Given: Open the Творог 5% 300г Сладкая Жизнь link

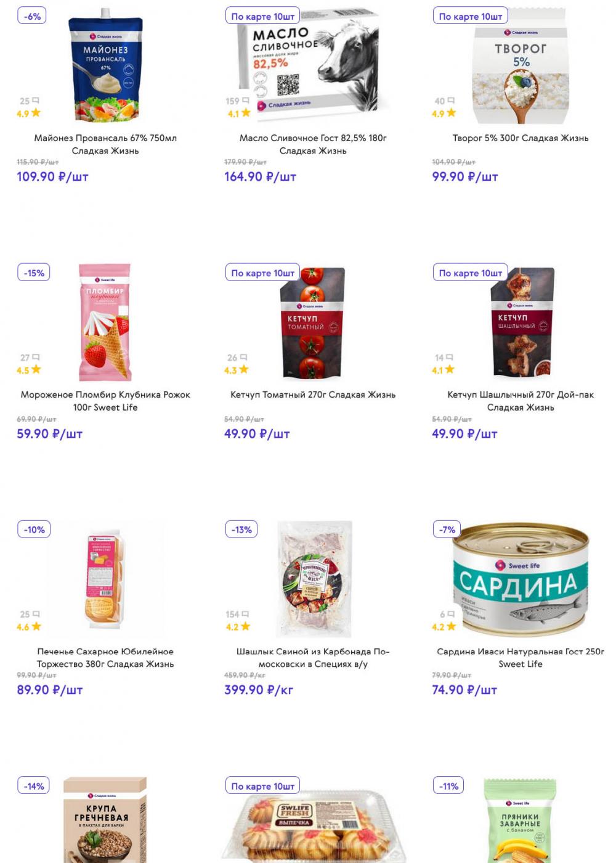Looking at the screenshot, I should (x=521, y=138).
